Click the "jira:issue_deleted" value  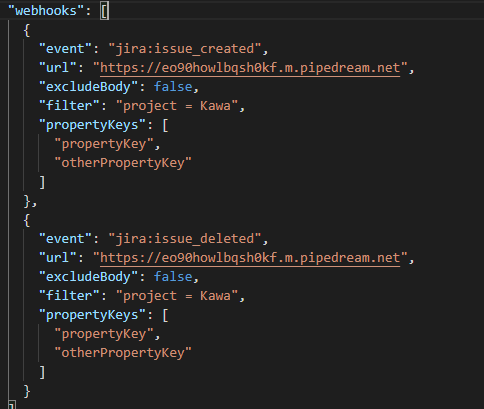click(x=185, y=239)
